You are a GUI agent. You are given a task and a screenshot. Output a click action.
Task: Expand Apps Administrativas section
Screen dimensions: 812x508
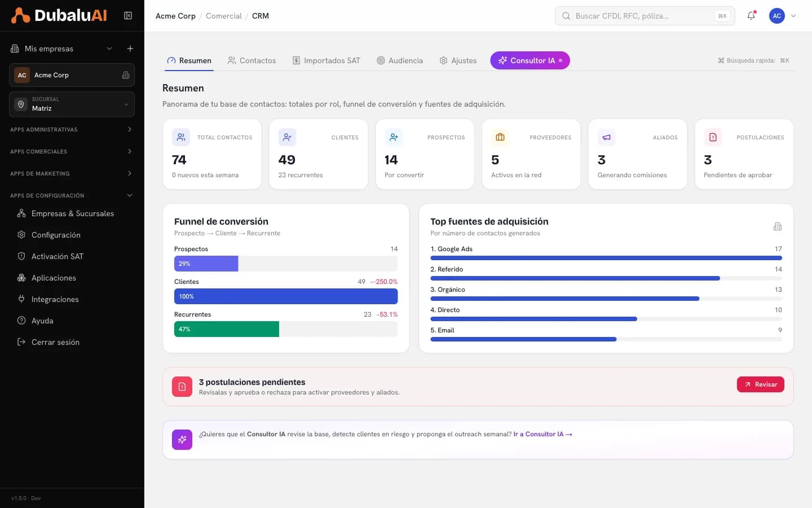(72, 130)
